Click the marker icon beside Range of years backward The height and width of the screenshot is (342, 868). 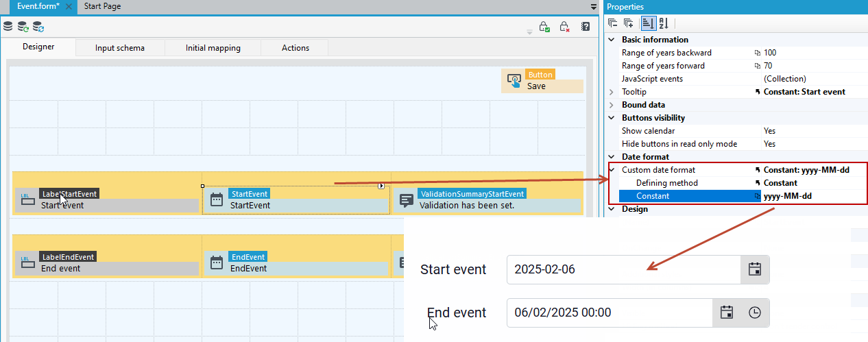click(758, 53)
